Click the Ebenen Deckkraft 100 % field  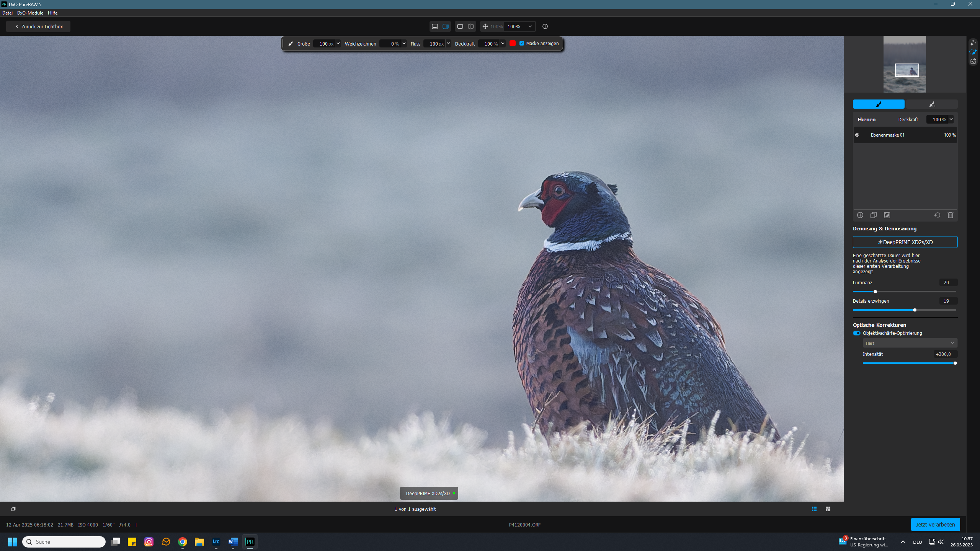[x=937, y=119]
